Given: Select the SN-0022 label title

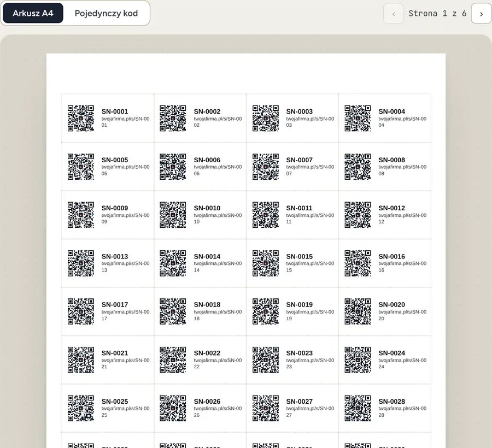Looking at the screenshot, I should (x=207, y=353).
